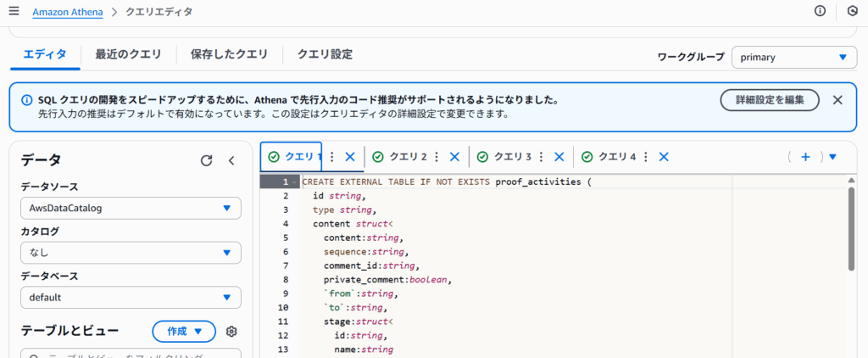Open the データベース default dropdown
This screenshot has height=358, width=868.
(x=131, y=298)
